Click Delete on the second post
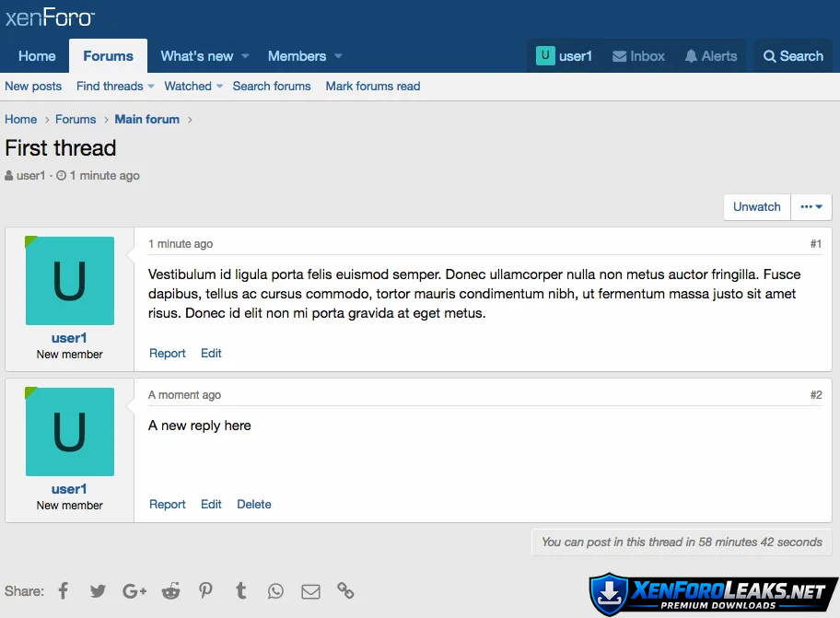This screenshot has height=618, width=840. [254, 505]
